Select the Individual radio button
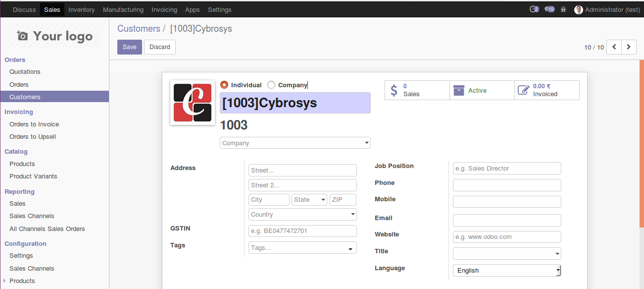Screen dimensions: 644x289 click(224, 85)
